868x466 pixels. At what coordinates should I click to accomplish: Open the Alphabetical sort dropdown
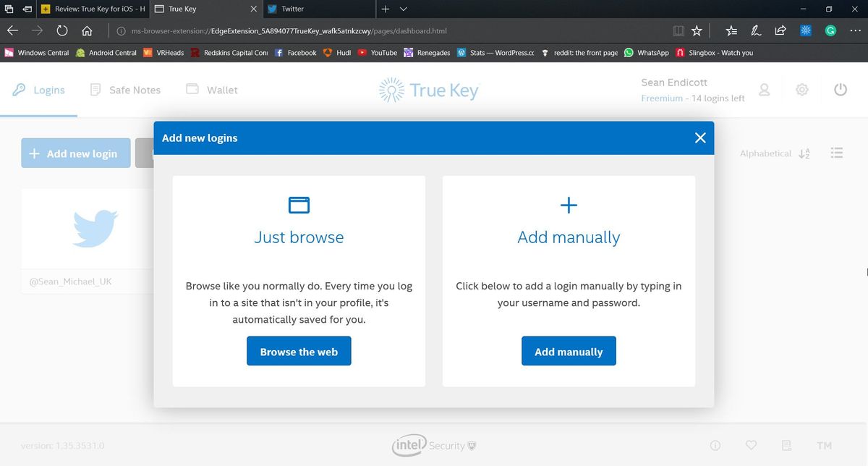tap(774, 153)
